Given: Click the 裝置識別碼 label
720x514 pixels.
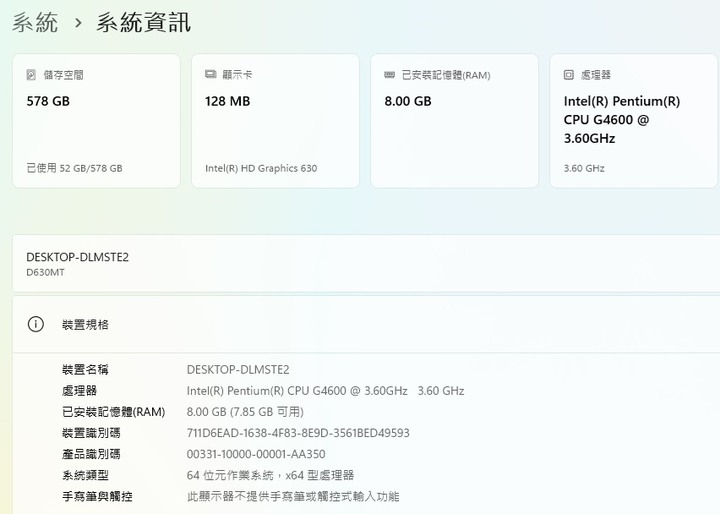Looking at the screenshot, I should (91, 433).
